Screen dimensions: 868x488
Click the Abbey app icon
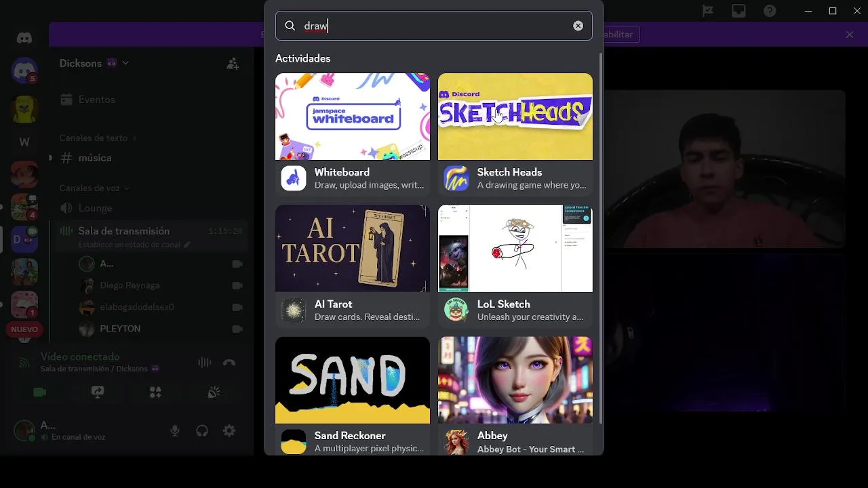tap(456, 442)
